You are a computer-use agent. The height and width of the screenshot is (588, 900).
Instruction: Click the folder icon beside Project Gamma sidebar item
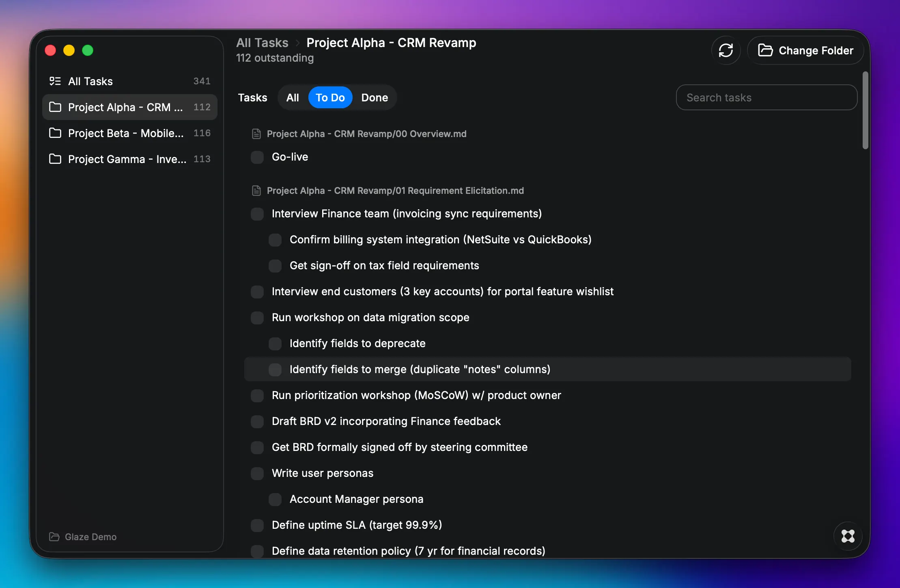point(55,159)
